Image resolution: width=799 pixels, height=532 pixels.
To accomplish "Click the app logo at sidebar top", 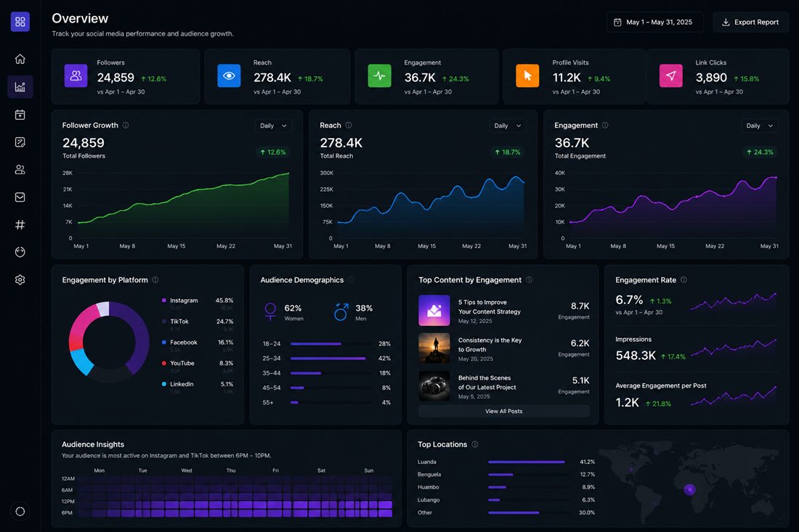I will pyautogui.click(x=20, y=22).
